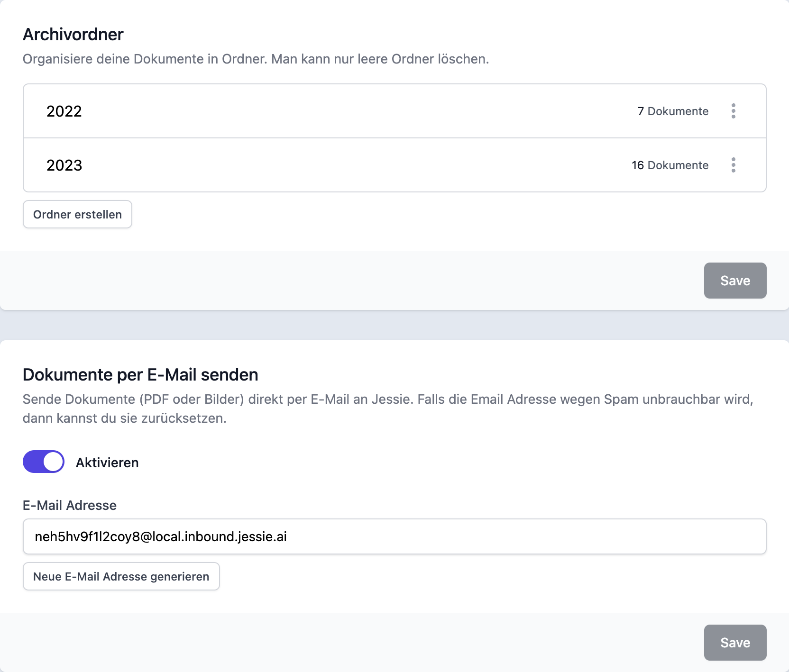Open the three-dot menu for the 2023 folder
The height and width of the screenshot is (672, 789).
coord(733,165)
